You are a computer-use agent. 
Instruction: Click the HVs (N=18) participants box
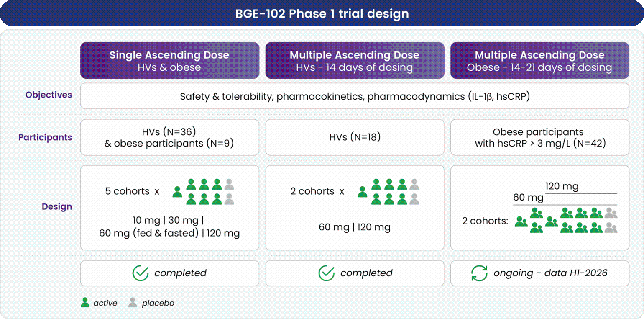click(355, 137)
